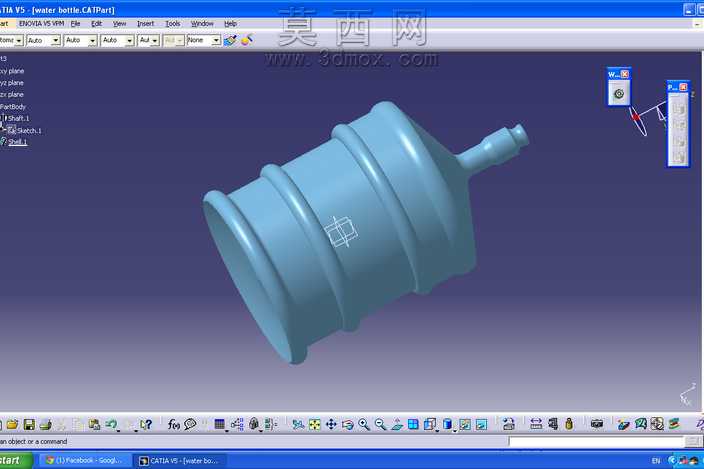Open the File menu
This screenshot has width=704, height=469.
pyautogui.click(x=75, y=23)
